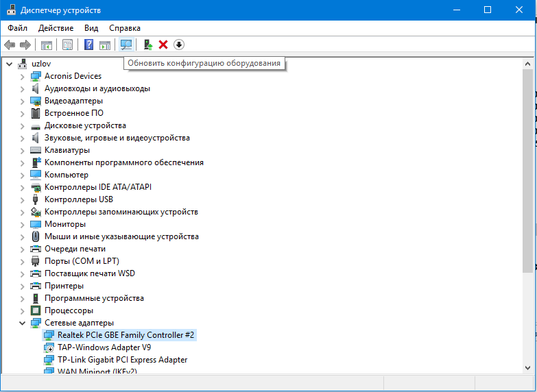This screenshot has height=392, width=537.
Task: Click the red X uninstall device icon
Action: coord(163,45)
